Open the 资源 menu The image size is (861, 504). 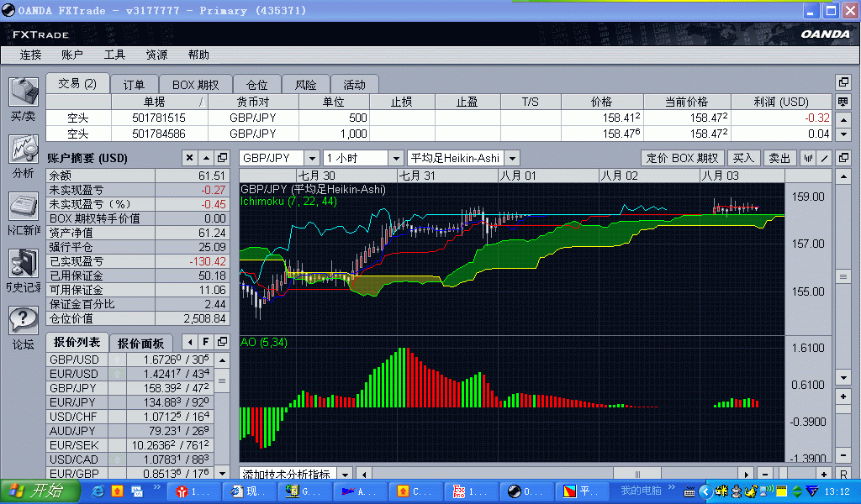click(x=156, y=55)
